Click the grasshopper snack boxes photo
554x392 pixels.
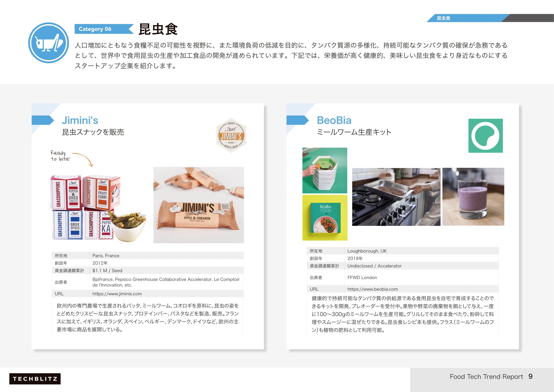click(x=98, y=208)
